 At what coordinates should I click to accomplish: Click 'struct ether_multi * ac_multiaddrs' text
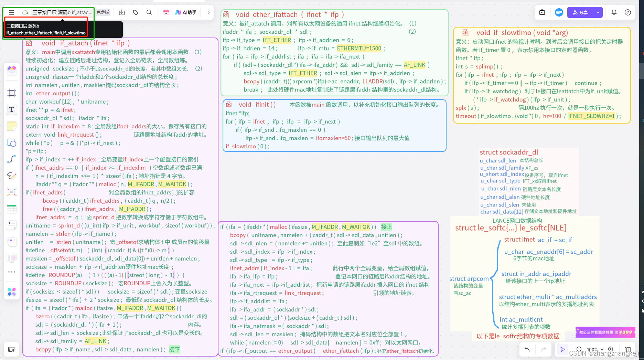548,297
